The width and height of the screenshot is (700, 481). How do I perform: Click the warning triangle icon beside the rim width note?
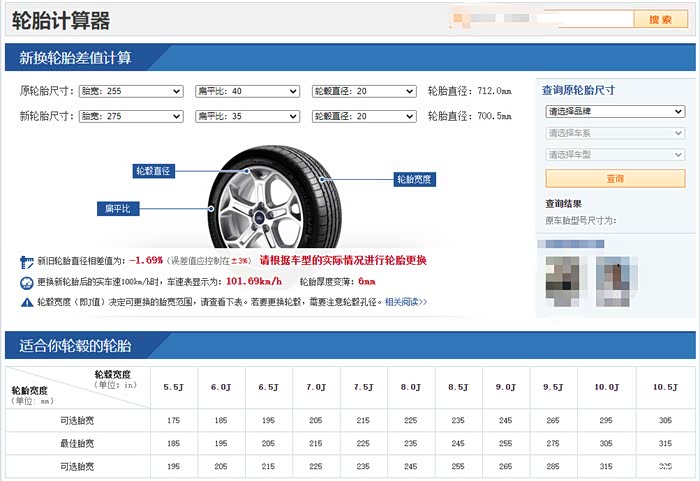tap(26, 302)
